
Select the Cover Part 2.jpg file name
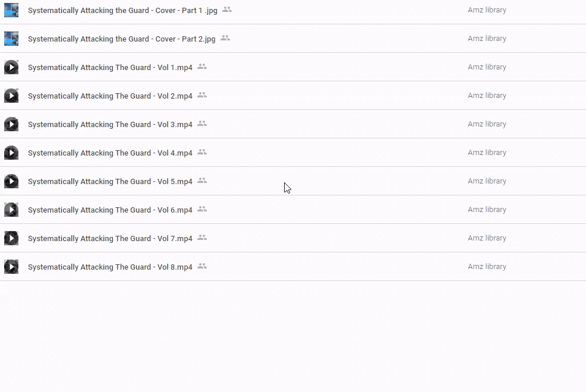pyautogui.click(x=121, y=39)
